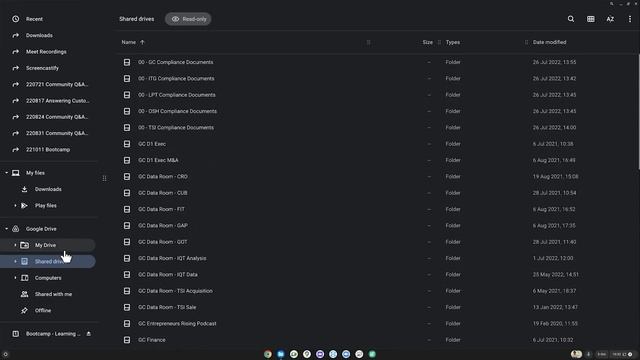Click the GC D1 Exec M&A drive icon
This screenshot has height=360, width=640.
tap(127, 160)
